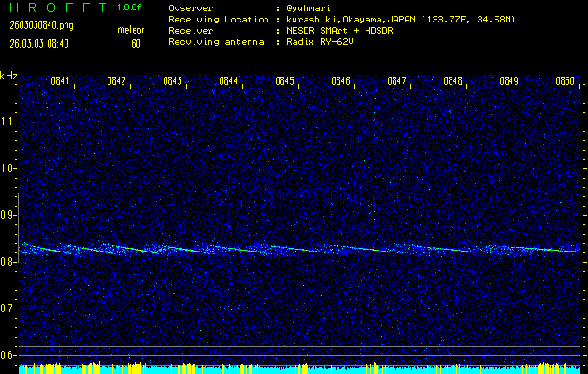
Task: Click the @yuhmari observer name
Action: click(308, 7)
